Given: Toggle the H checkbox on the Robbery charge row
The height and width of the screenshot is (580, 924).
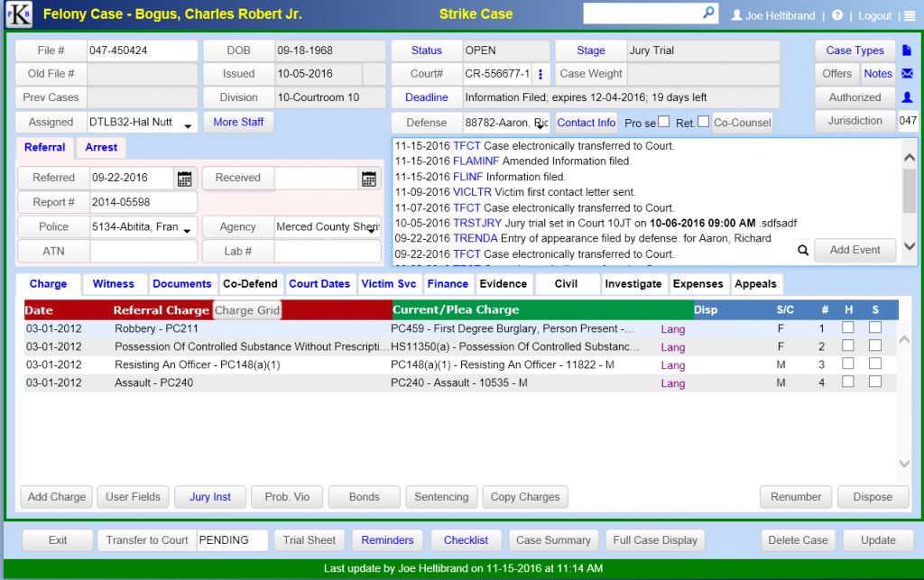Looking at the screenshot, I should tap(846, 327).
